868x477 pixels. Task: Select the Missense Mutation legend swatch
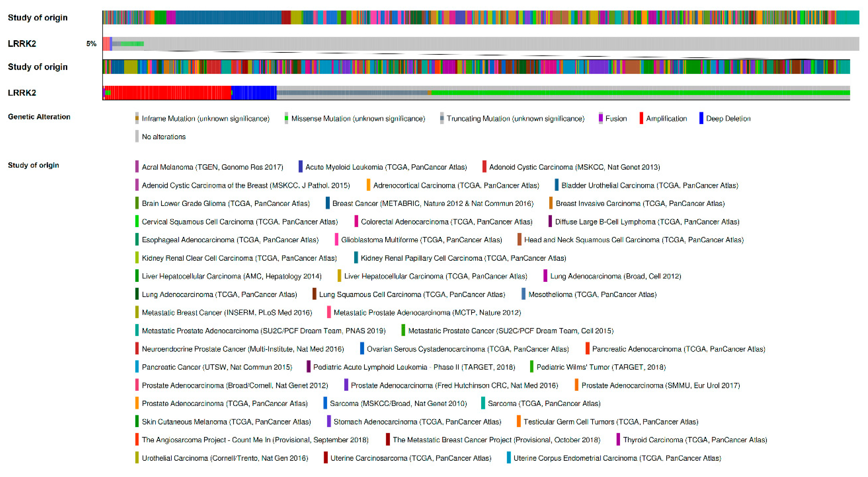pyautogui.click(x=287, y=118)
